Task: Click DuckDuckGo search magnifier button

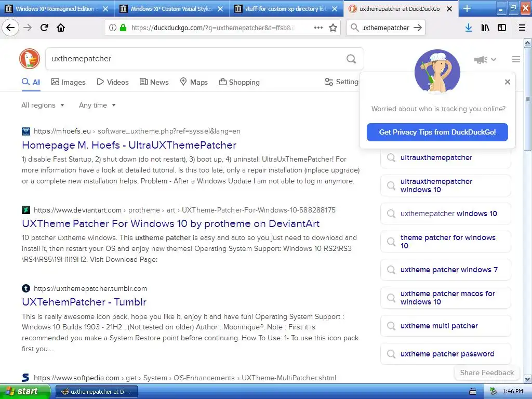Action: pyautogui.click(x=351, y=59)
